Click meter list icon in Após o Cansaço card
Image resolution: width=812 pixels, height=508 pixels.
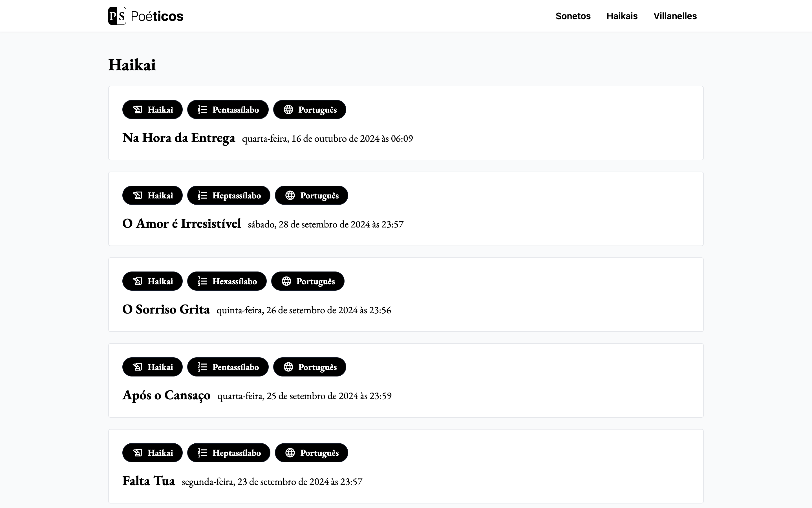point(202,367)
